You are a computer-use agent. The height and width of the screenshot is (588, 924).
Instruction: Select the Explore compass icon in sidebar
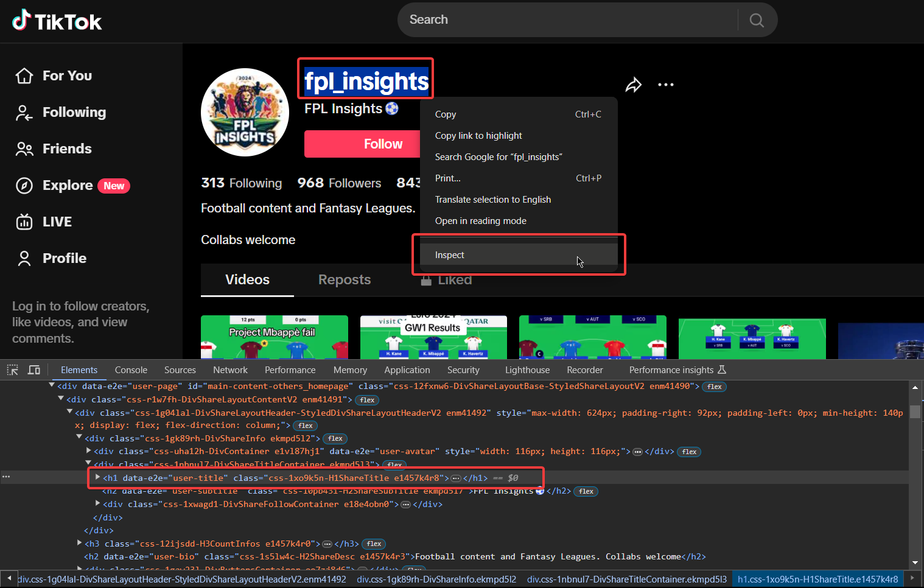pyautogui.click(x=24, y=186)
